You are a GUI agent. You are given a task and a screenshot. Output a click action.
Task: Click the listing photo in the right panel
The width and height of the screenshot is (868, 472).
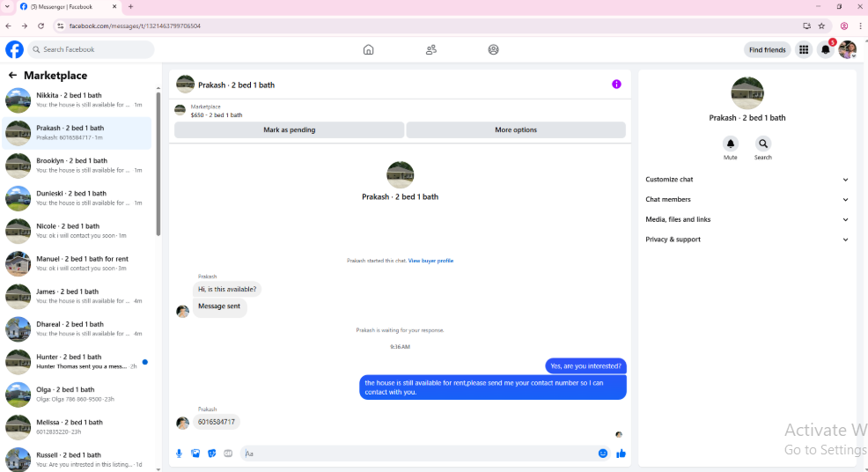747,93
